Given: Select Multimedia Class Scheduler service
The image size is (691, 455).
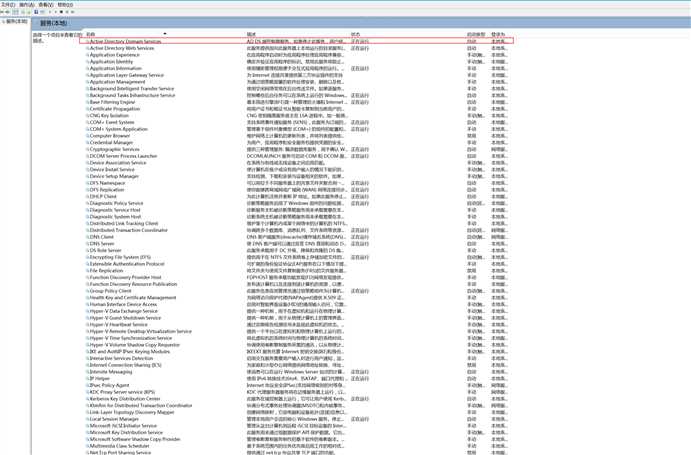Looking at the screenshot, I should click(119, 446).
